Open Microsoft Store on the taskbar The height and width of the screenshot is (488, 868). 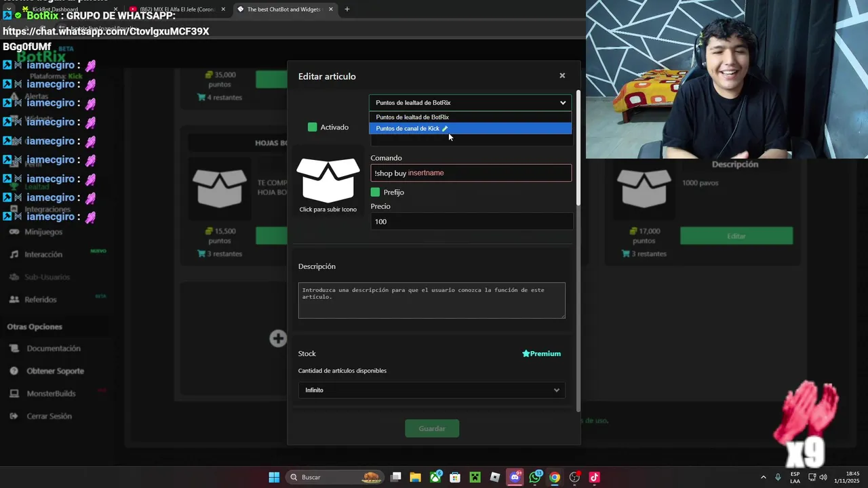tap(455, 477)
